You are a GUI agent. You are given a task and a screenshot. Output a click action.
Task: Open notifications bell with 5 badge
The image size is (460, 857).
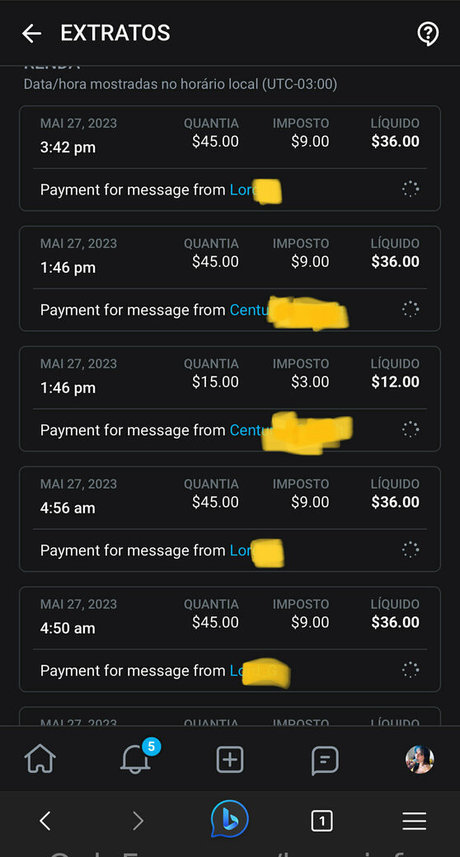136,758
